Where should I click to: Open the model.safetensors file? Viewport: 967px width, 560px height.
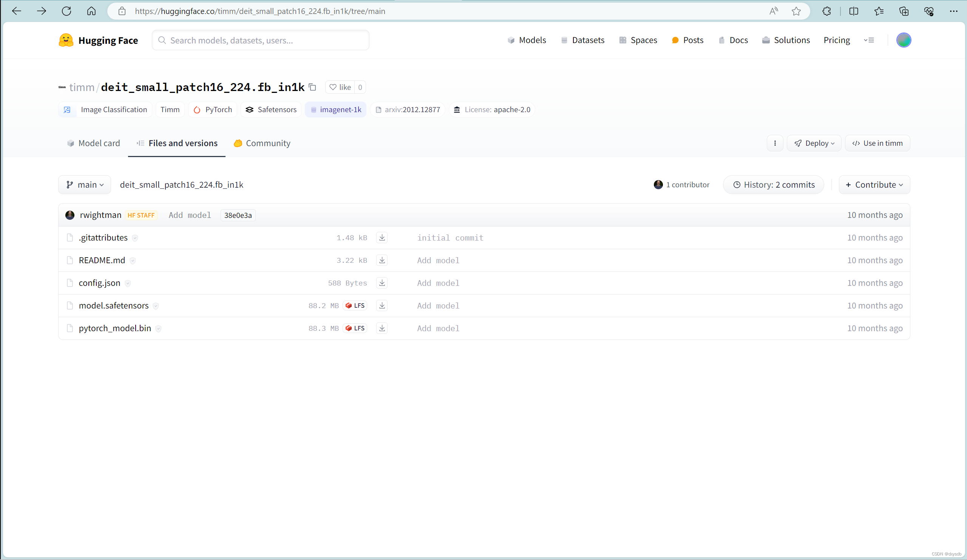114,305
